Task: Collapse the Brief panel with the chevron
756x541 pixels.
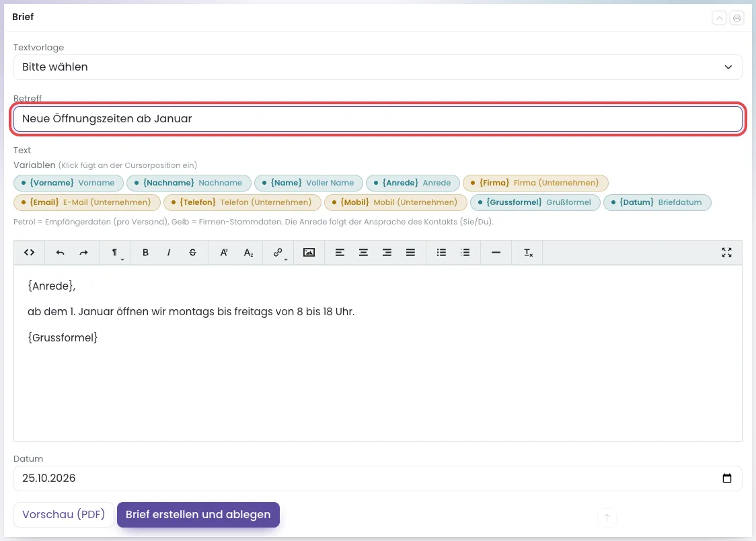Action: 719,18
